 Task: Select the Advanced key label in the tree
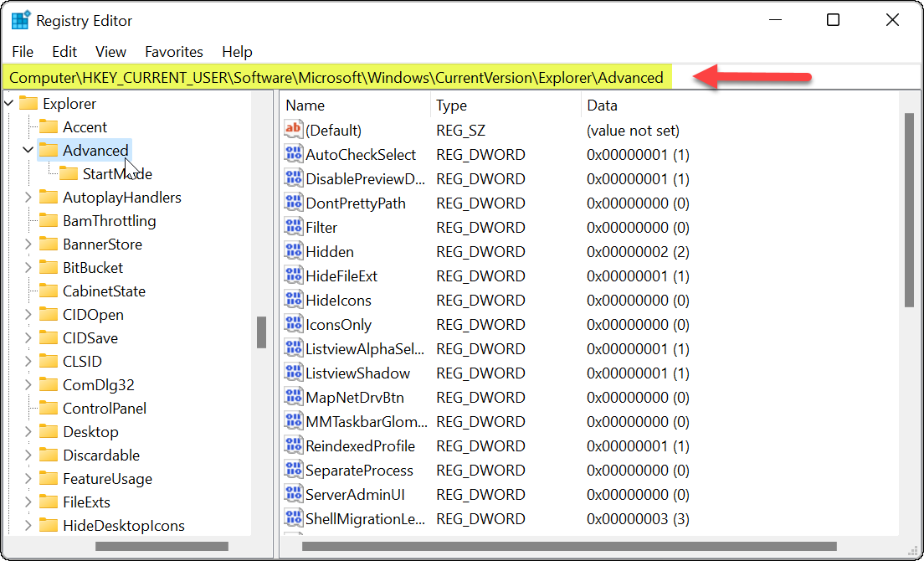point(95,150)
